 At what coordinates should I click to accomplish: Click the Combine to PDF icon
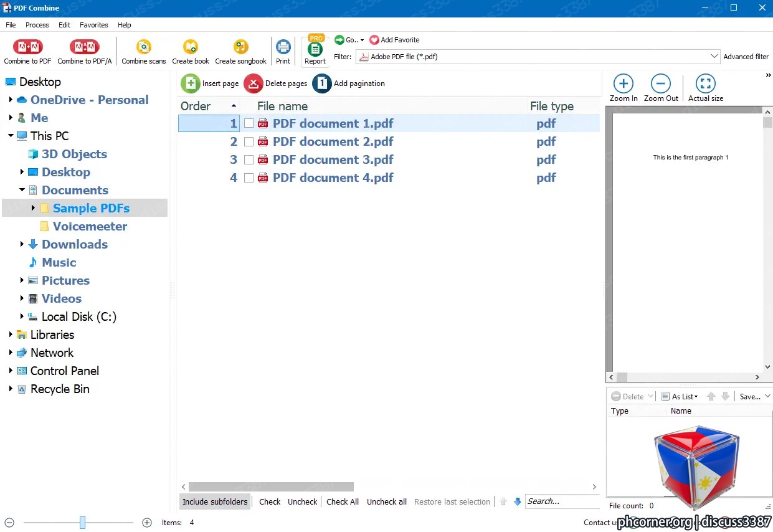27,47
